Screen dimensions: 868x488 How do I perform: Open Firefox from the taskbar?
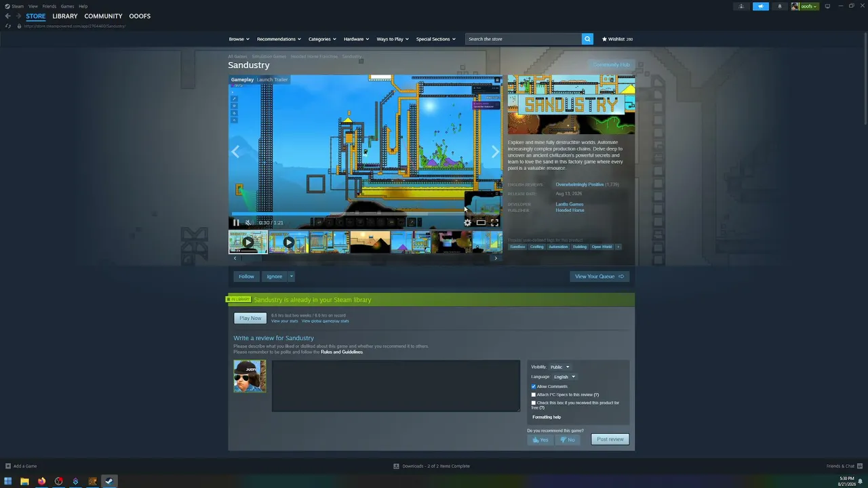click(x=41, y=481)
